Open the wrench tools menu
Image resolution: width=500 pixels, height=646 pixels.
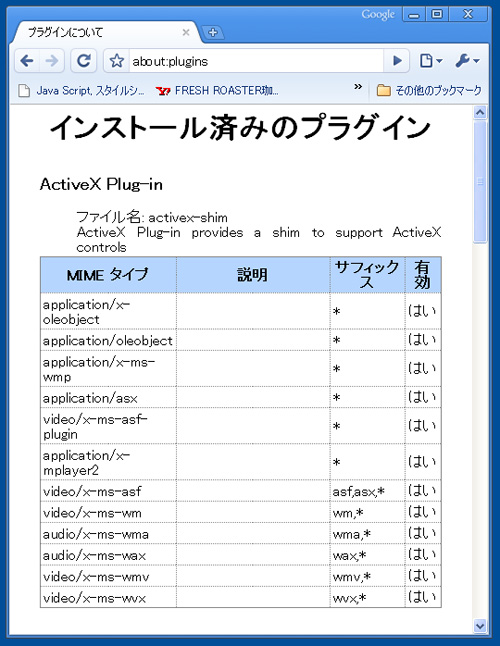click(x=467, y=61)
